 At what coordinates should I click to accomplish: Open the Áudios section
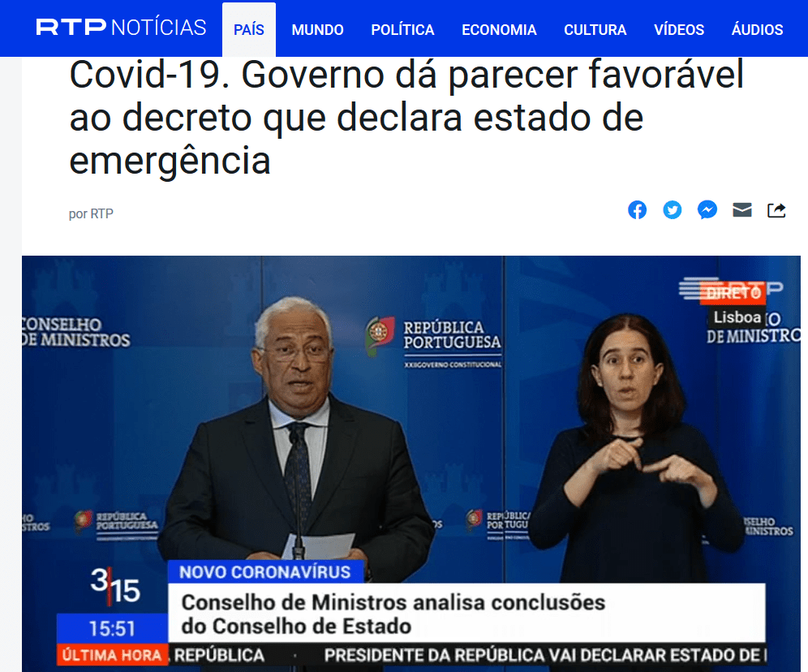click(757, 30)
